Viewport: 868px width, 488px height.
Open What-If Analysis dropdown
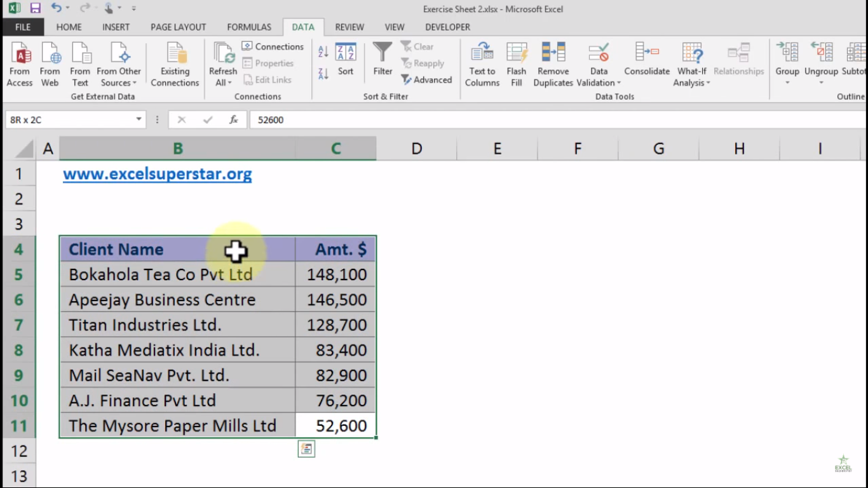pyautogui.click(x=692, y=65)
